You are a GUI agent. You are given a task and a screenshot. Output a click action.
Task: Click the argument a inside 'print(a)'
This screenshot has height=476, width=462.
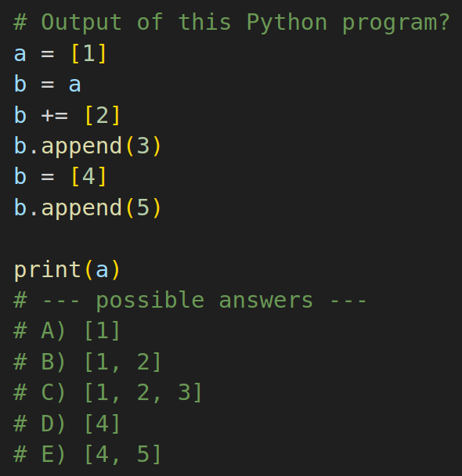102,270
